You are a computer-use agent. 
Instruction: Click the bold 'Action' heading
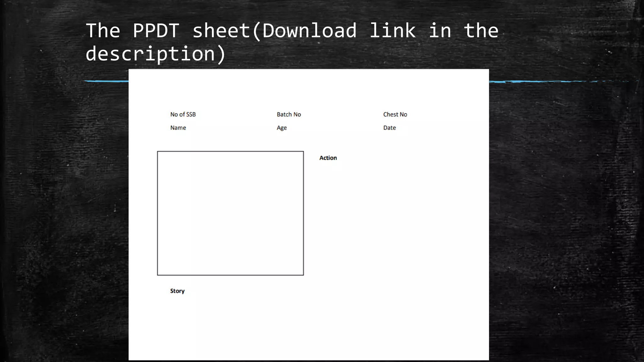tap(328, 158)
